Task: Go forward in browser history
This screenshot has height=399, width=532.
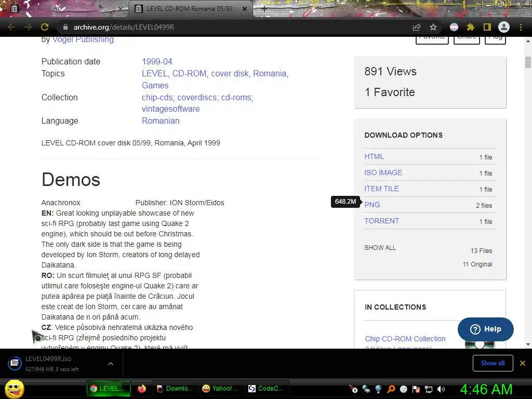Action: [28, 27]
